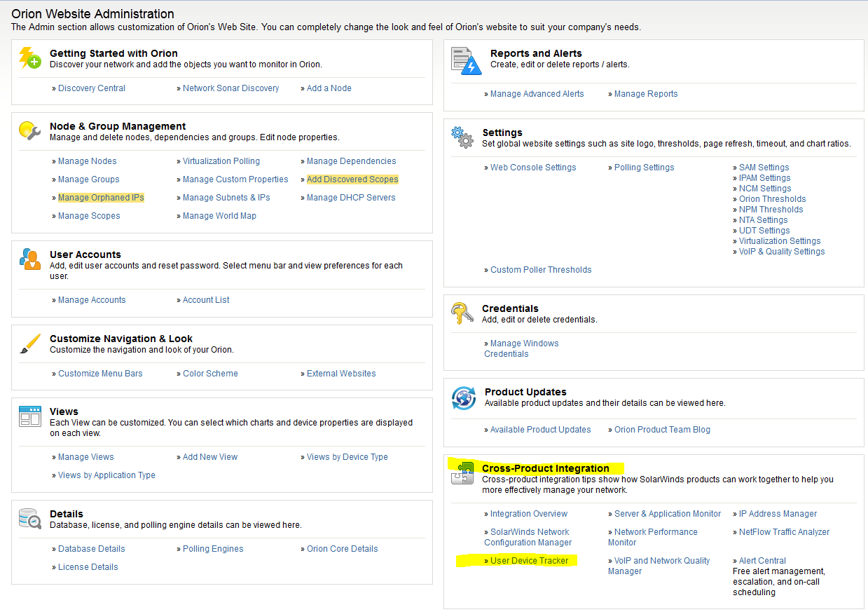Viewport: 868px width, 612px height.
Task: Open Manage Orphaned IPs
Action: tap(101, 198)
